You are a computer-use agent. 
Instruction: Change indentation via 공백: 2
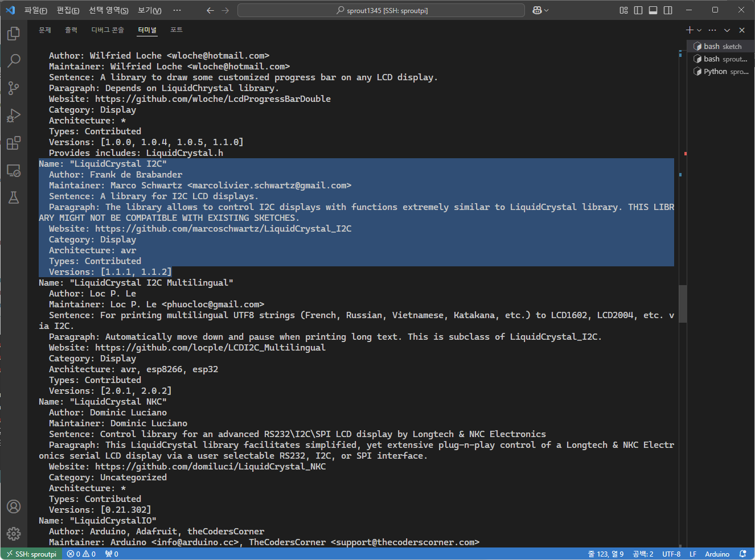pyautogui.click(x=643, y=554)
